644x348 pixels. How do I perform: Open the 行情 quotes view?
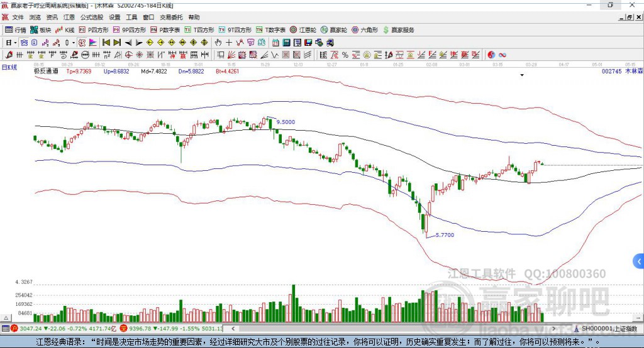click(x=15, y=30)
